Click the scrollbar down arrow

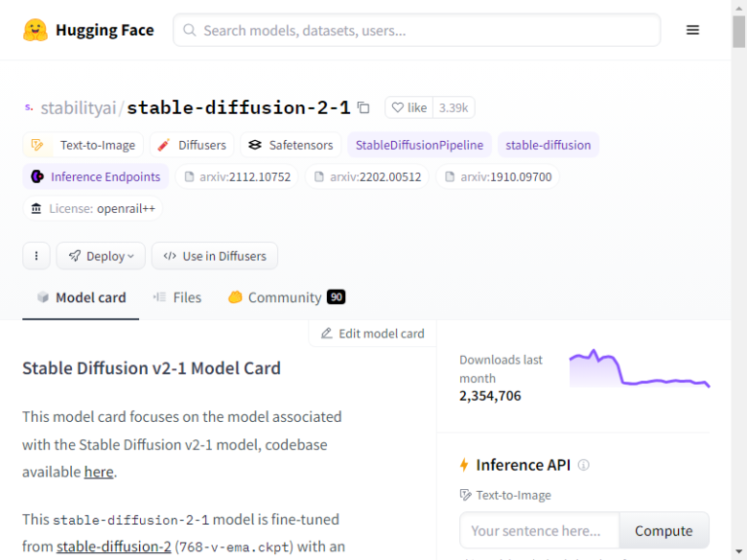click(739, 551)
